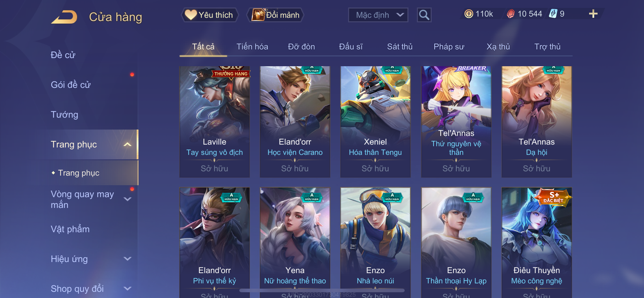Open the search magnifier icon

[424, 15]
